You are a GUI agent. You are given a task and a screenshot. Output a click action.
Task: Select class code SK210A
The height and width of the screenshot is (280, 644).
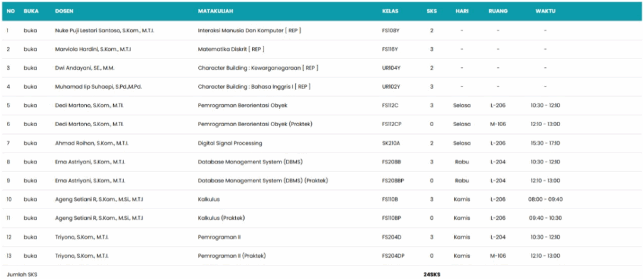coord(391,143)
